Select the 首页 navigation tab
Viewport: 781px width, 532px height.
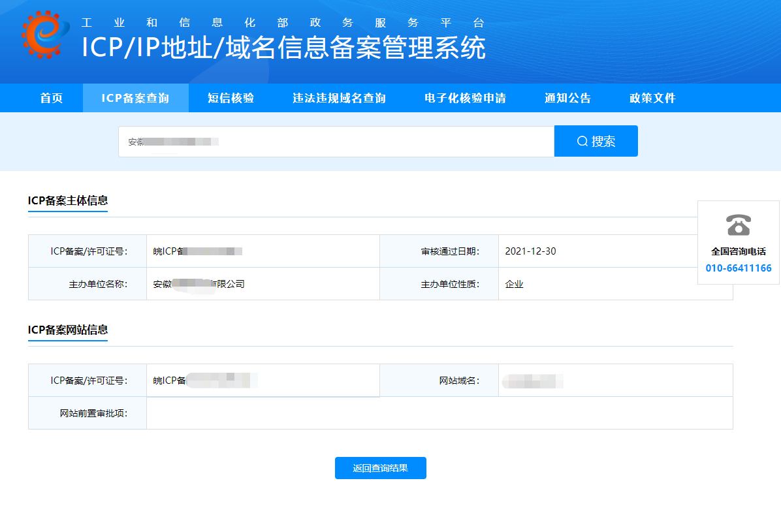52,98
